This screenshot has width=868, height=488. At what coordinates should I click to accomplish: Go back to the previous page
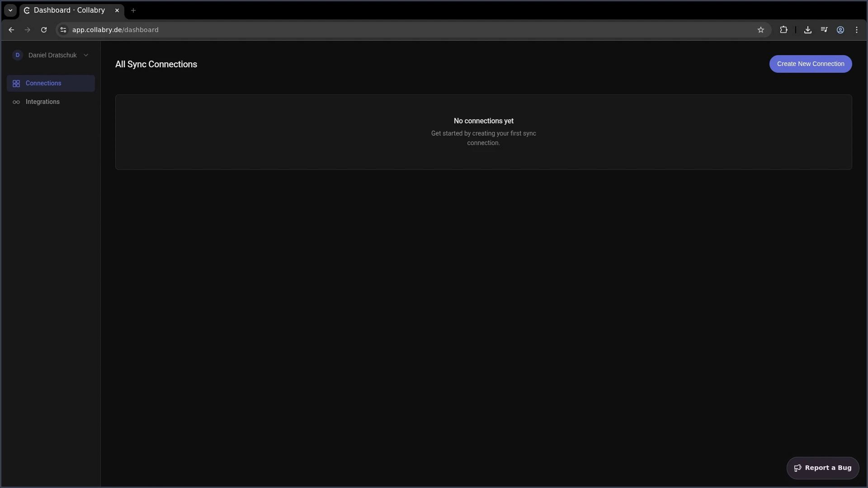(11, 30)
